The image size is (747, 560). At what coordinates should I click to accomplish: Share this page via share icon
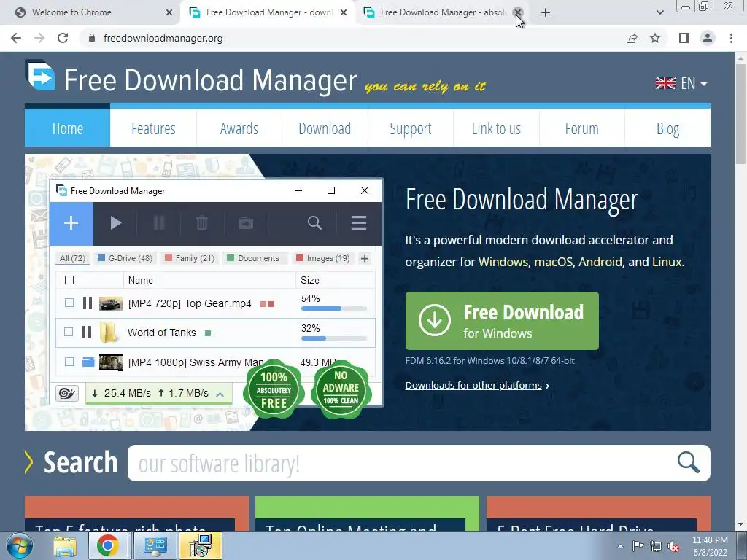[632, 38]
